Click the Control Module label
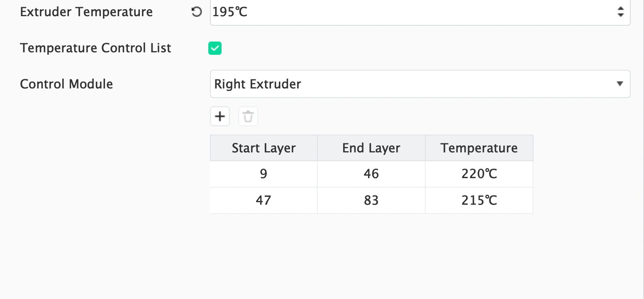Viewport: 644px width, 299px height. pyautogui.click(x=66, y=84)
